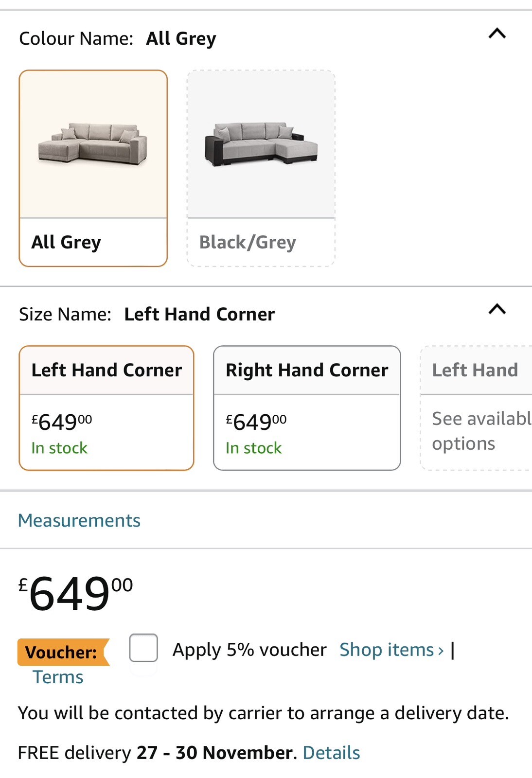Click the All Grey colour name heading
This screenshot has width=532, height=778.
click(x=180, y=38)
